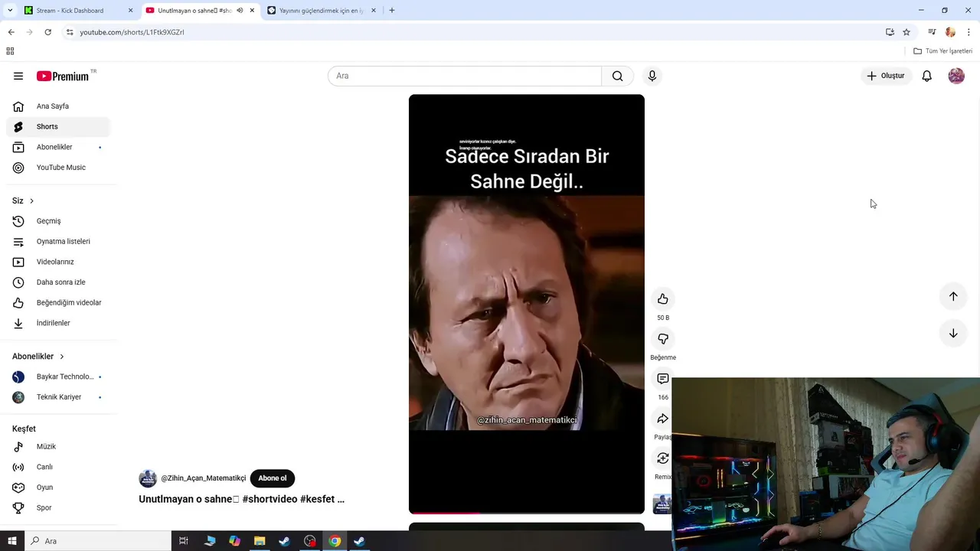Open the Chrome tab search dropdown
The height and width of the screenshot is (551, 980).
10,11
